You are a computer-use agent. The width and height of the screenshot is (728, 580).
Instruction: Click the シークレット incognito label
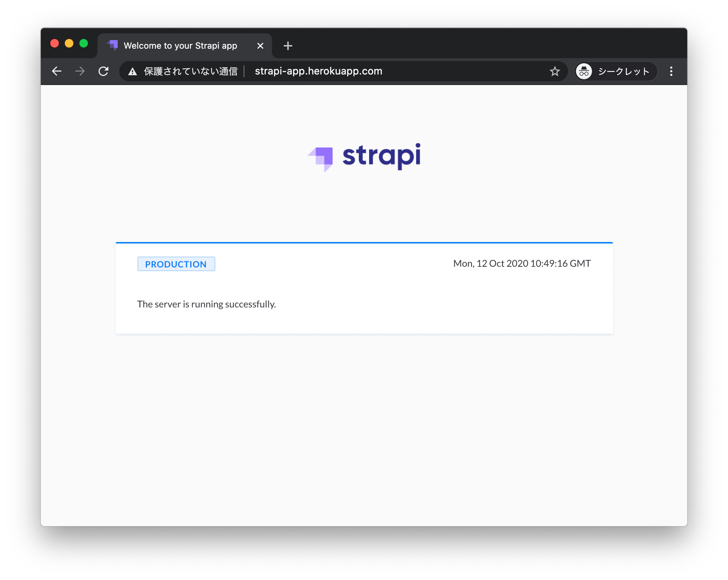click(x=624, y=71)
